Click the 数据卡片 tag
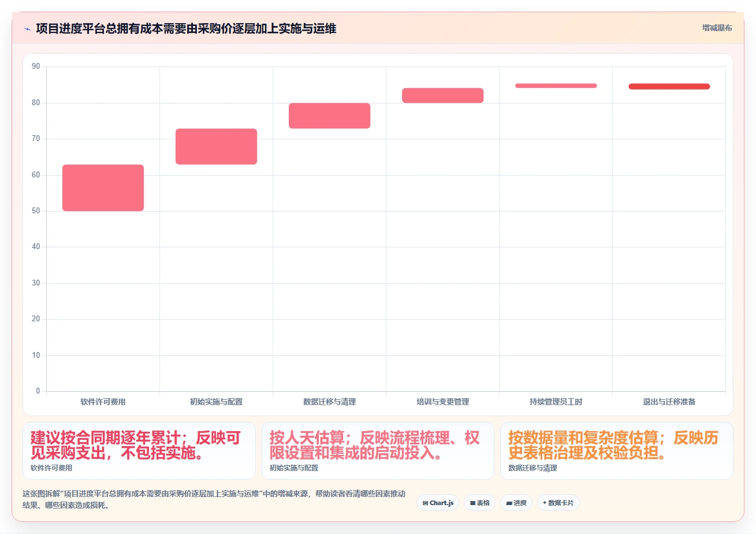Image resolution: width=756 pixels, height=534 pixels. tap(558, 503)
